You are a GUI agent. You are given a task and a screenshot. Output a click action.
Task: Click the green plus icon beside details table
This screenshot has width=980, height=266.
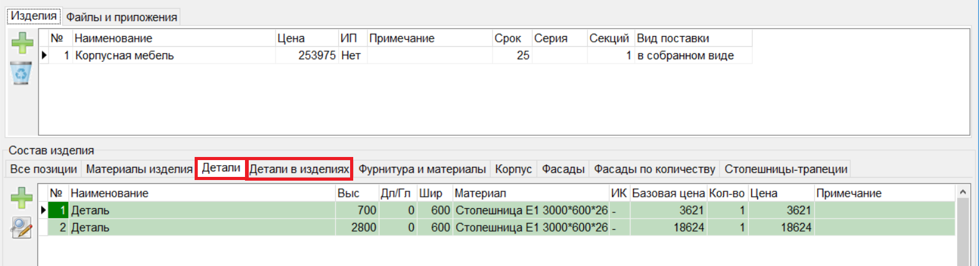[x=22, y=198]
